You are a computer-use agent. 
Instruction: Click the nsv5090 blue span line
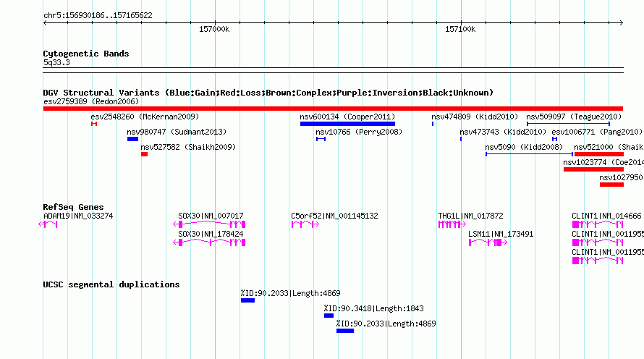[x=530, y=154]
